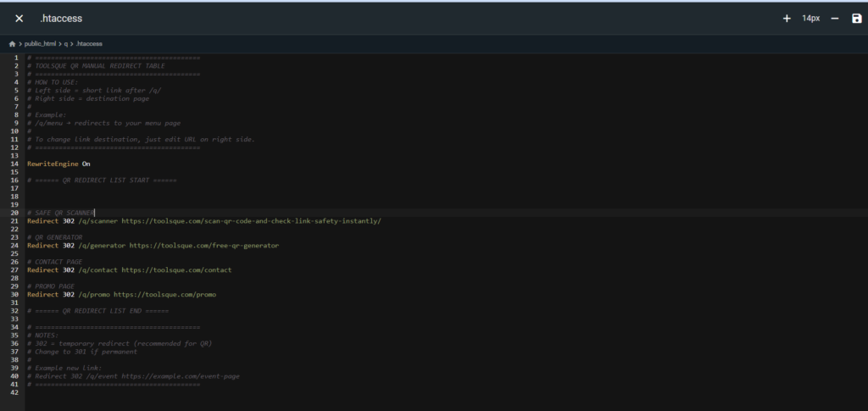Click 'QR REDIRECT LIST START' comment
868x411 pixels.
[x=102, y=181]
